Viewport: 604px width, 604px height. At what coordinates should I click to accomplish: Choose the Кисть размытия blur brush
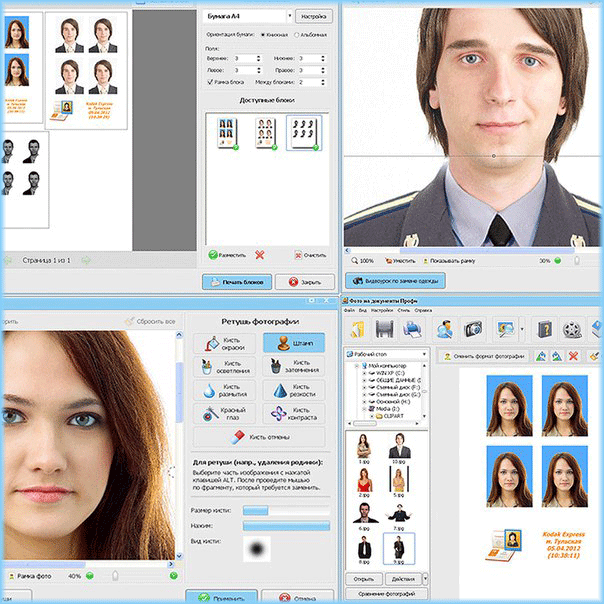click(x=226, y=391)
